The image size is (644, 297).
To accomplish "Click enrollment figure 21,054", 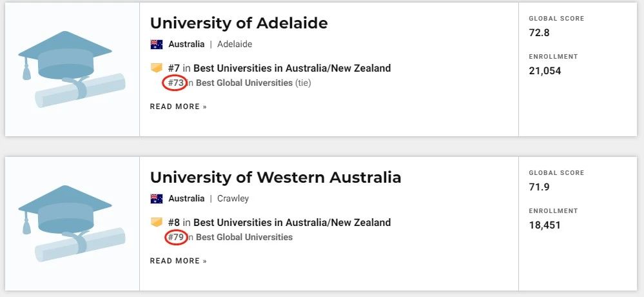I will (x=545, y=71).
